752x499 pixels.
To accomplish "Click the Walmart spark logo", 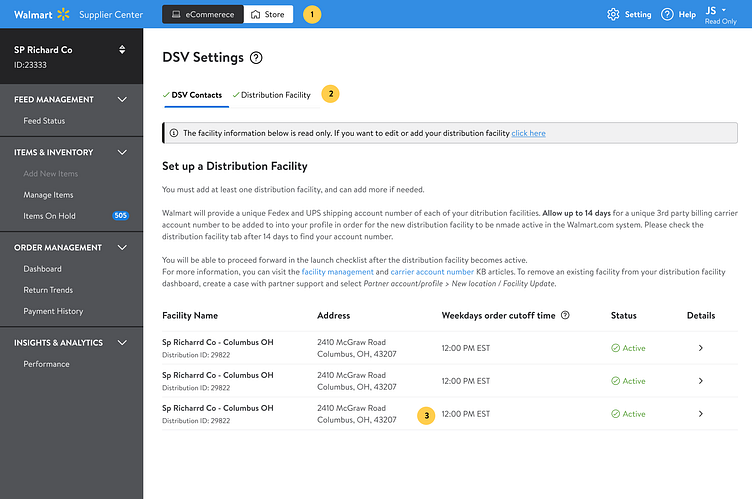I will coord(63,14).
